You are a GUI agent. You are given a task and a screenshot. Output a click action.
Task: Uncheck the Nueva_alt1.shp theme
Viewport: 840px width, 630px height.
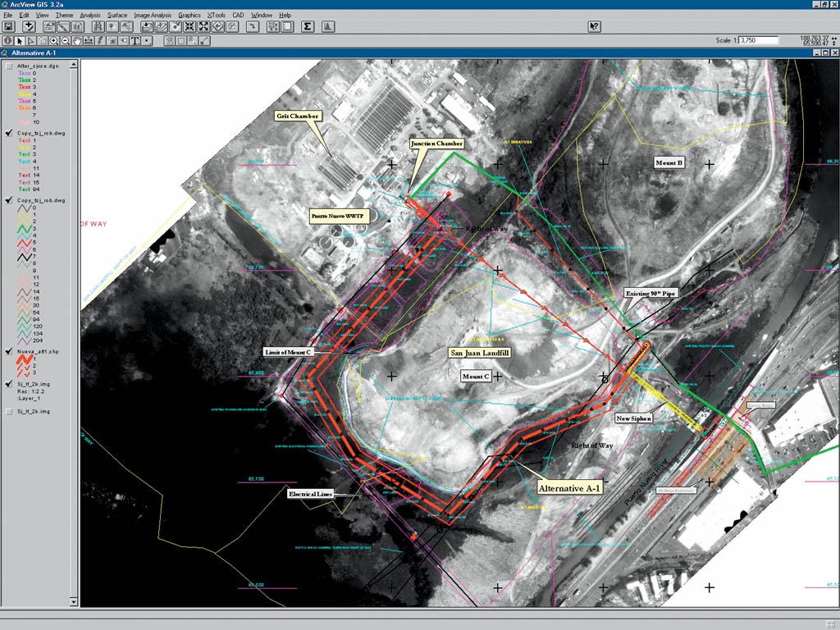click(x=8, y=352)
